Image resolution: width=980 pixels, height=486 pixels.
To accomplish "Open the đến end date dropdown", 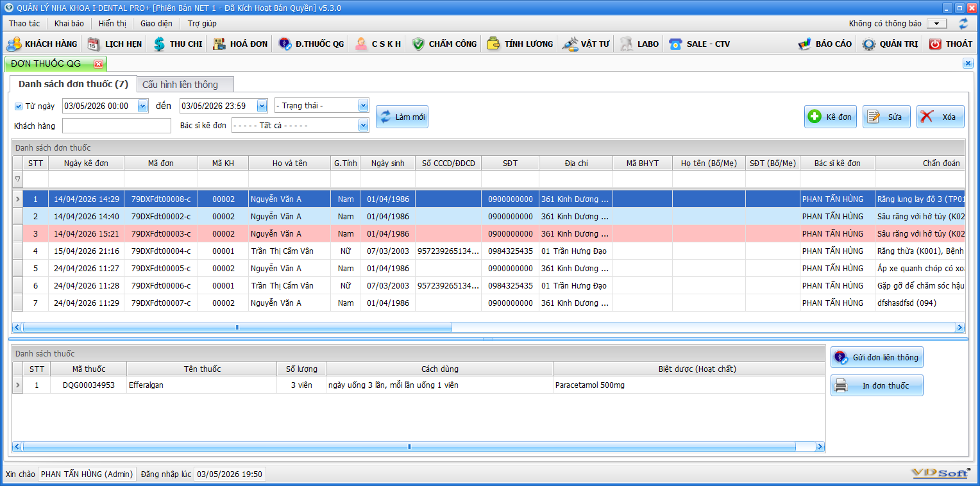I will point(262,106).
